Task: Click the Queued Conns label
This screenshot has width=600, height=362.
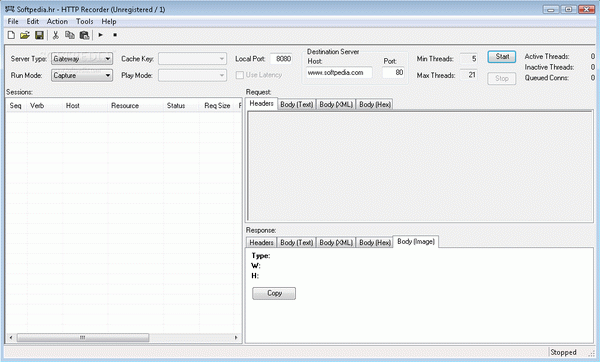Action: (x=546, y=78)
